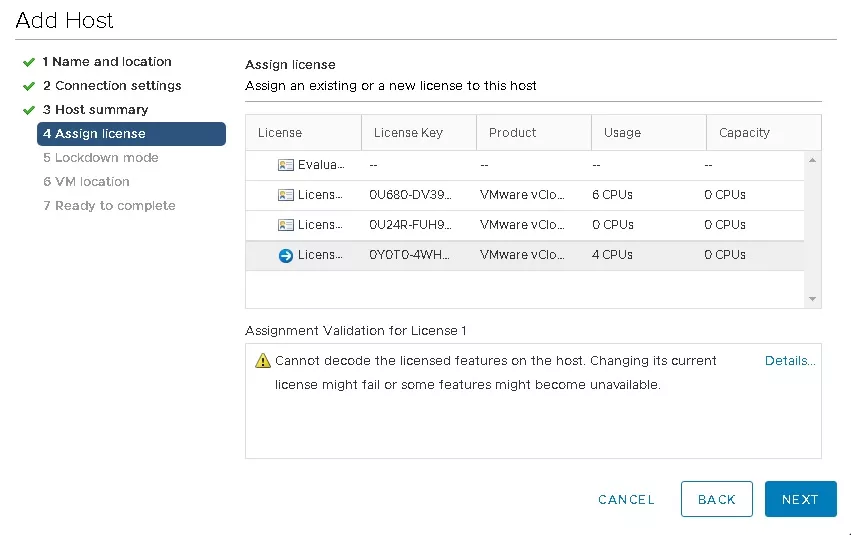
Task: Click the NEXT button
Action: coord(801,499)
